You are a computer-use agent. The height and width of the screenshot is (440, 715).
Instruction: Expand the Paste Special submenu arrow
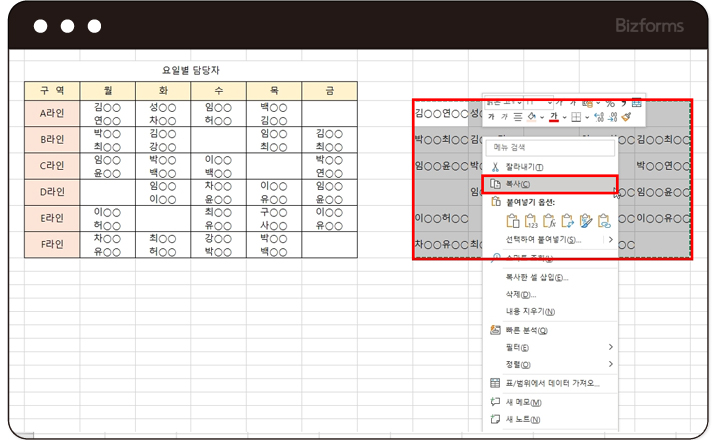click(x=611, y=239)
